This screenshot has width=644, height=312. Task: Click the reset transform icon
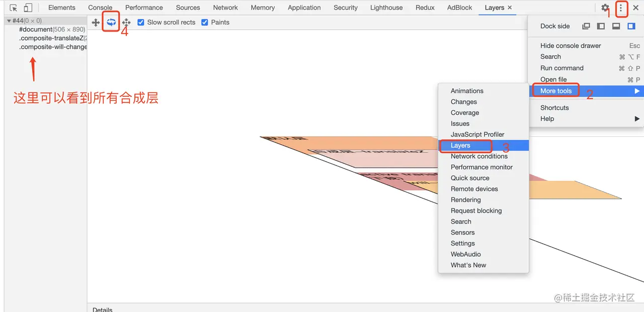point(126,23)
